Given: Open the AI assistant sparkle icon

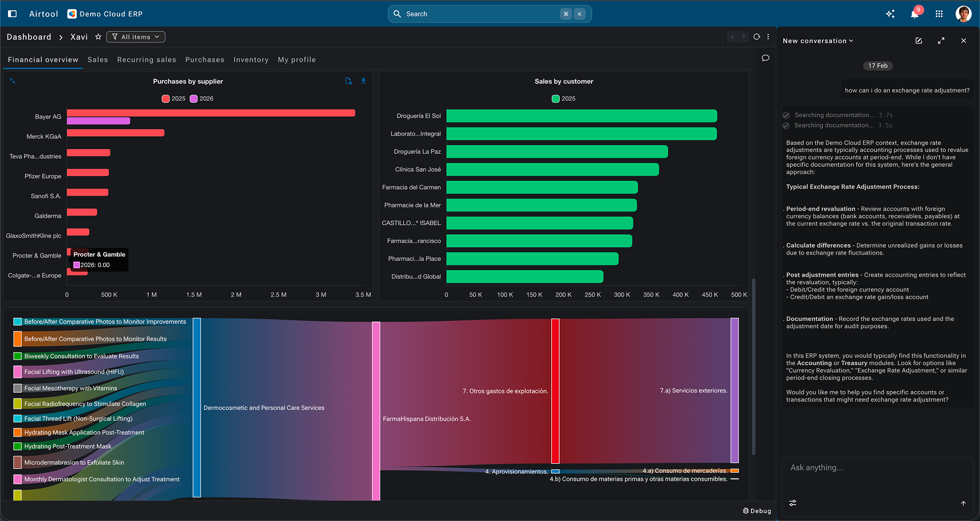Looking at the screenshot, I should [x=890, y=14].
